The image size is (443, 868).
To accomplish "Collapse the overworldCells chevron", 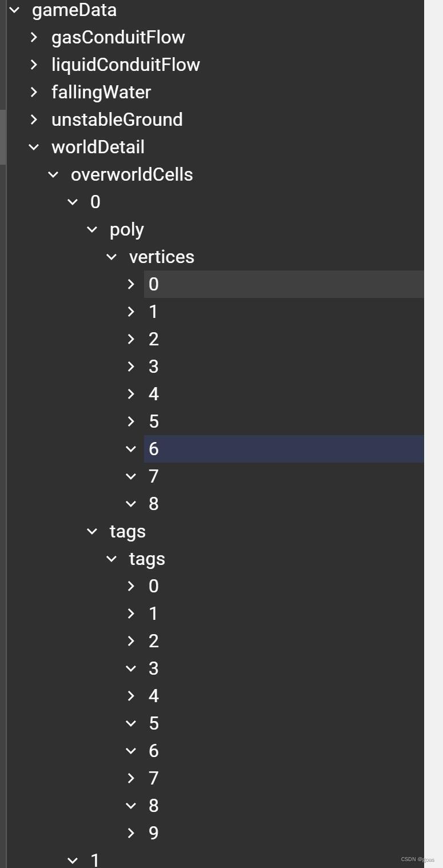I will point(53,174).
